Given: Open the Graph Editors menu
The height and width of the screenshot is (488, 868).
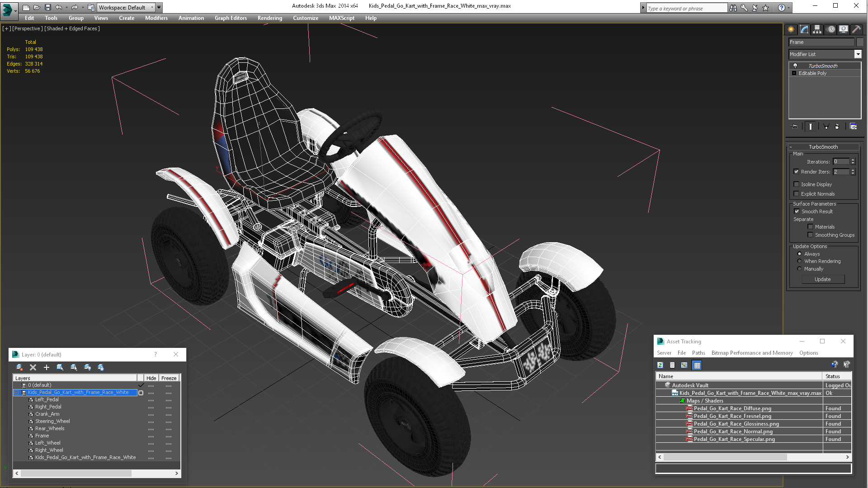Looking at the screenshot, I should [231, 18].
